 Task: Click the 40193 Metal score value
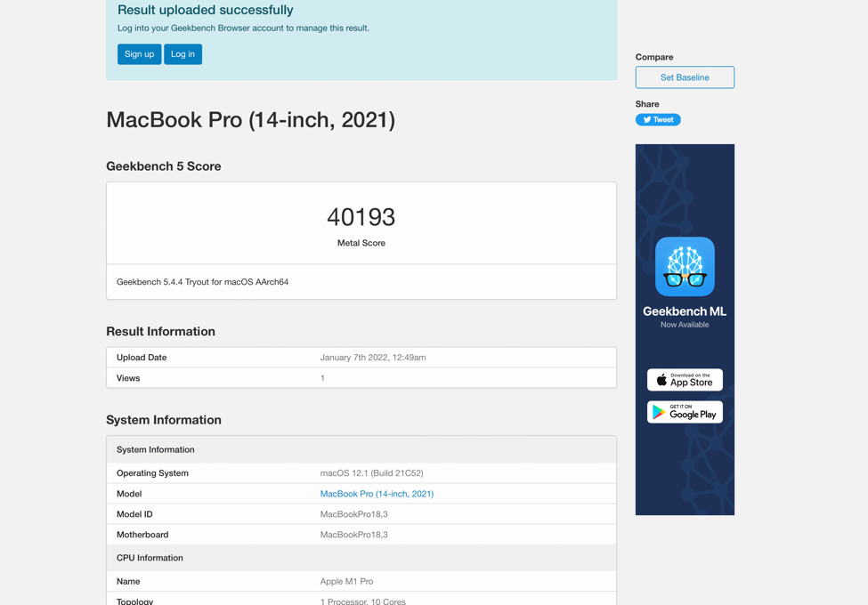[x=361, y=217]
